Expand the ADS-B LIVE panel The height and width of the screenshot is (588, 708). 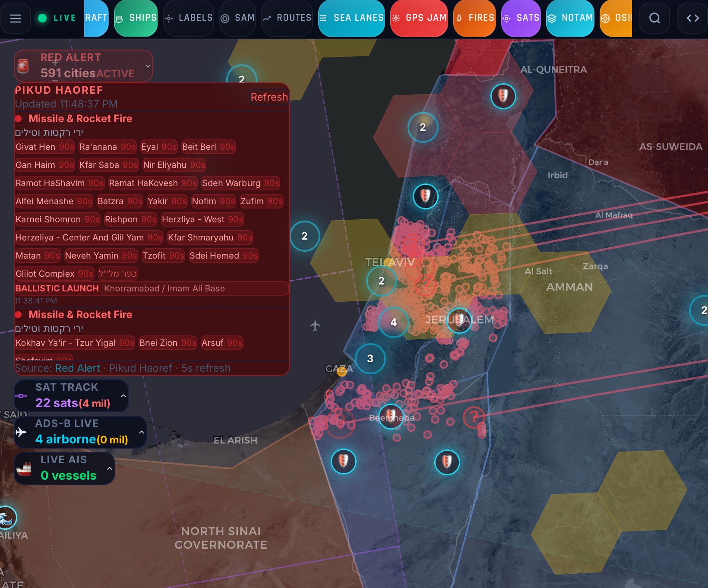coord(141,432)
